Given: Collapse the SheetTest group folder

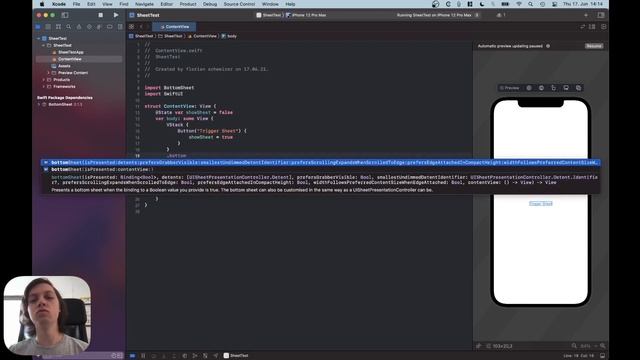Looking at the screenshot, I should [44, 45].
